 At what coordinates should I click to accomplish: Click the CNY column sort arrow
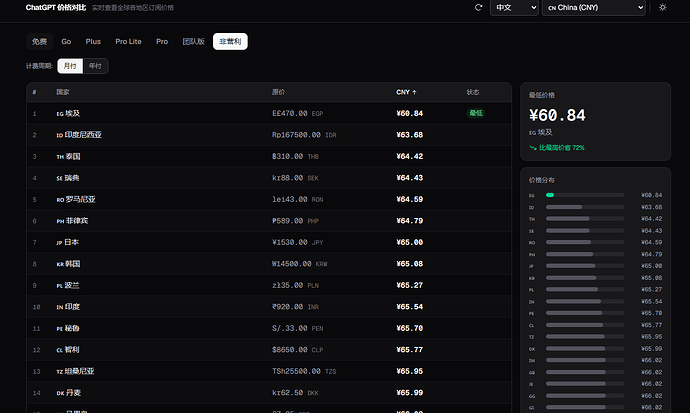(414, 92)
